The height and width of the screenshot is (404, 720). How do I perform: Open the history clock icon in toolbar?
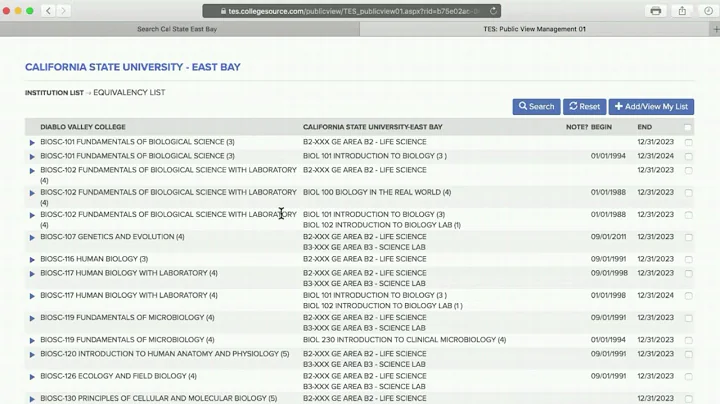[x=709, y=11]
